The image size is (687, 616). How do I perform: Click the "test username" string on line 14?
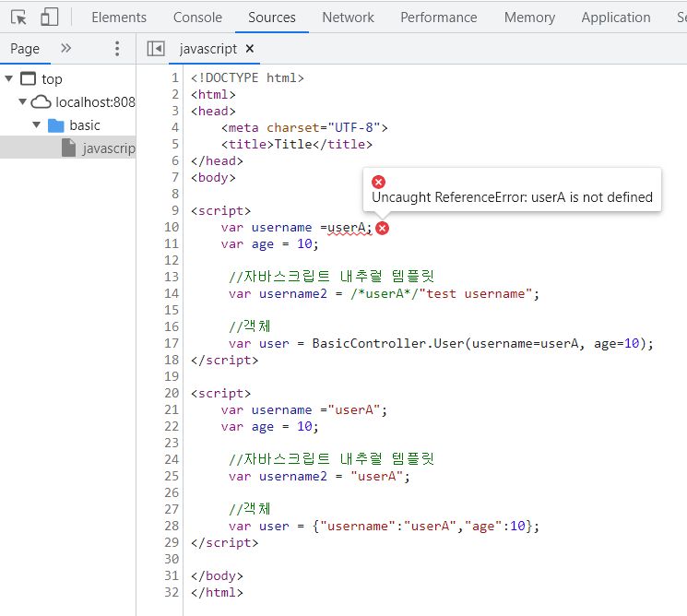[476, 294]
